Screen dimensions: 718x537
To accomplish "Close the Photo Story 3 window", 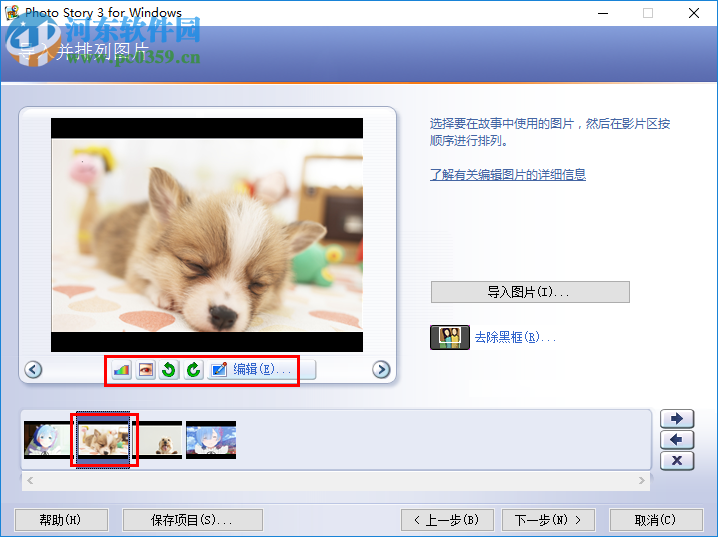I will point(694,13).
